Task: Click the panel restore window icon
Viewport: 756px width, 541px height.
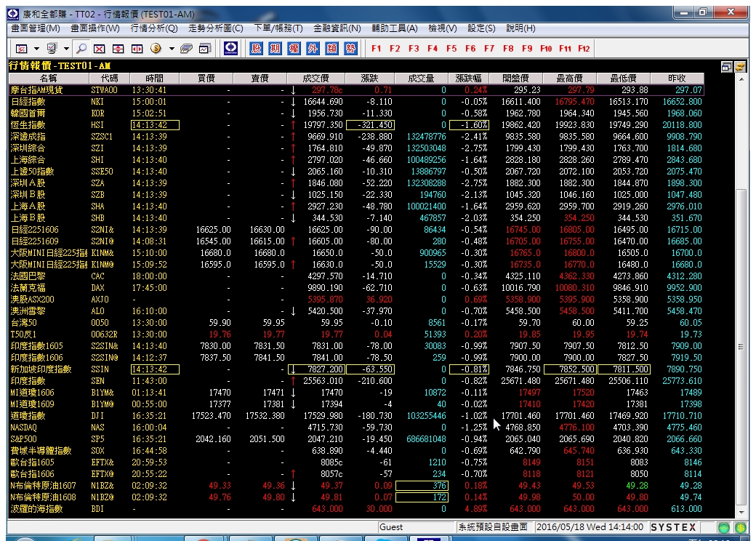Action: 727,67
